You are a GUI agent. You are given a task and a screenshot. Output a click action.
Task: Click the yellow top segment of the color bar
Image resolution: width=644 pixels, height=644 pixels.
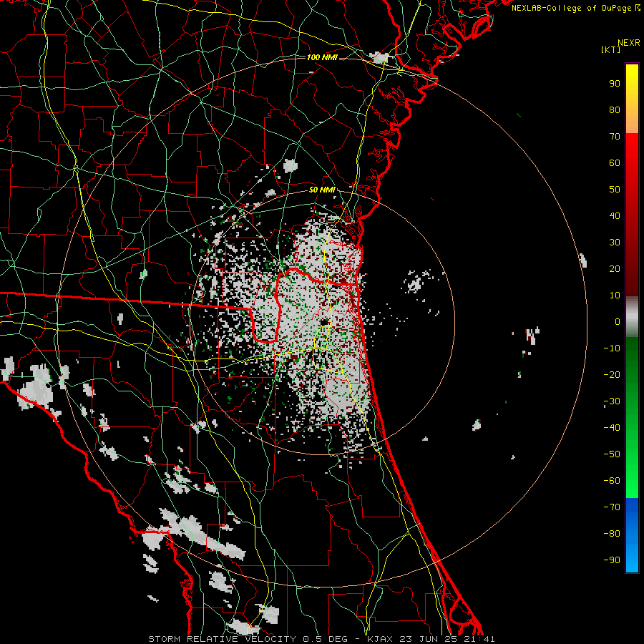coord(632,99)
